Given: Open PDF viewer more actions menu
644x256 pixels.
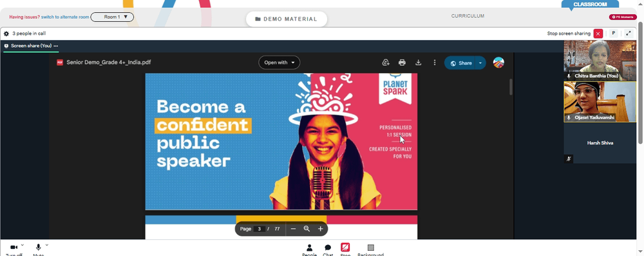Looking at the screenshot, I should 435,63.
